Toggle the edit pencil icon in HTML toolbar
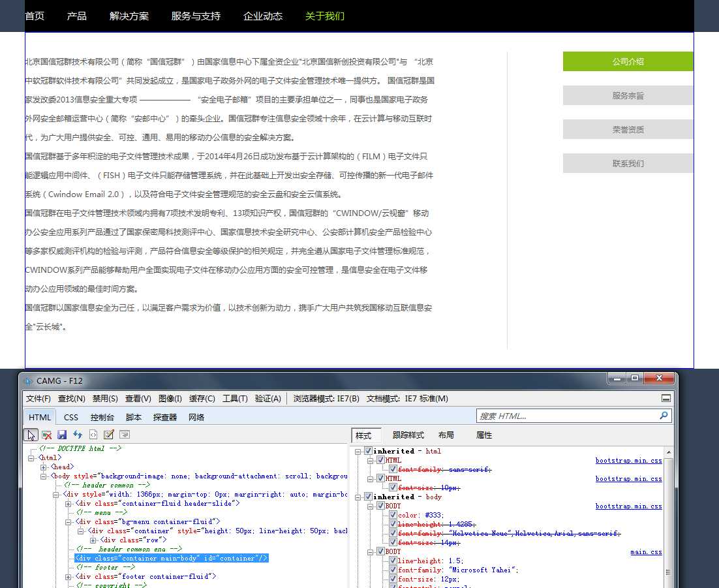The image size is (719, 588). (109, 435)
